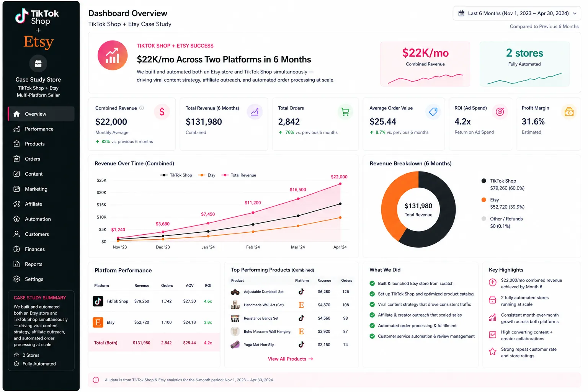The height and width of the screenshot is (392, 588).
Task: Click the orange Etsy breakdown swatch
Action: [x=484, y=200]
